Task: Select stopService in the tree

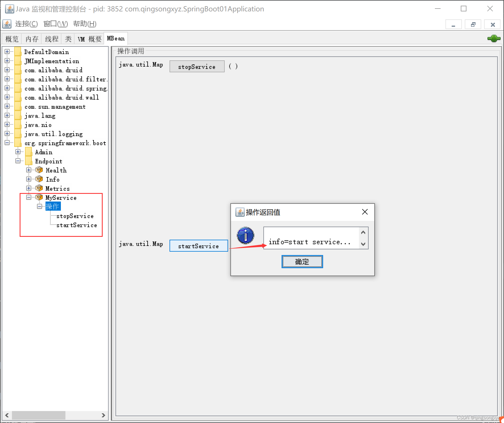Action: click(x=75, y=216)
